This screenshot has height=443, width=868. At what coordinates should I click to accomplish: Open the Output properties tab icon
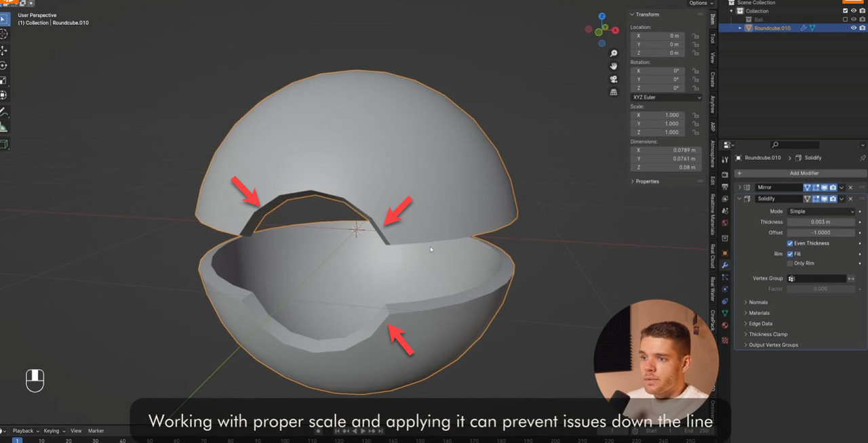tap(725, 186)
